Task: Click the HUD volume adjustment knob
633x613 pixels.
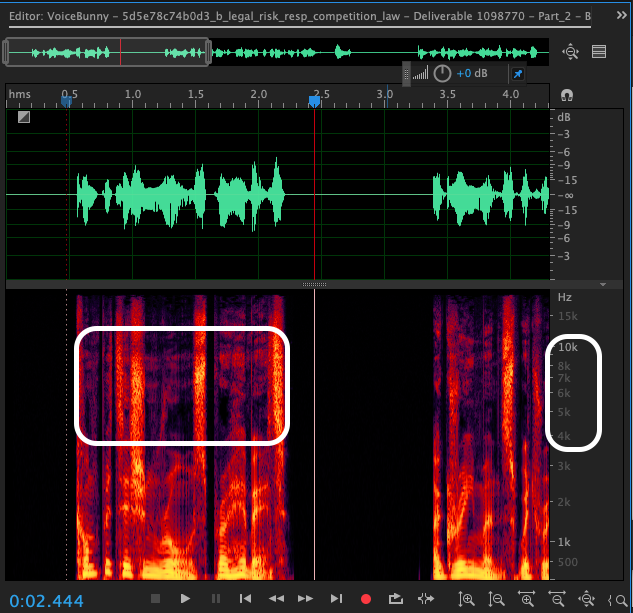Action: 441,73
